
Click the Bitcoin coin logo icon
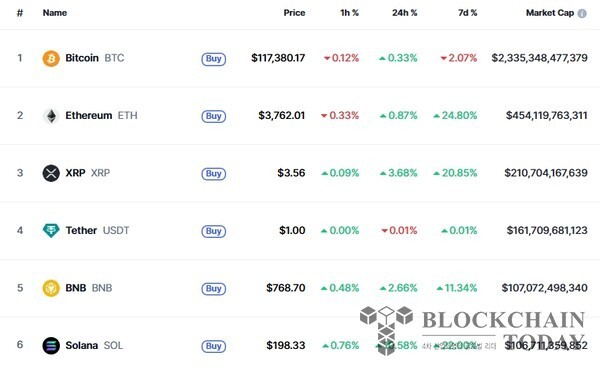51,59
